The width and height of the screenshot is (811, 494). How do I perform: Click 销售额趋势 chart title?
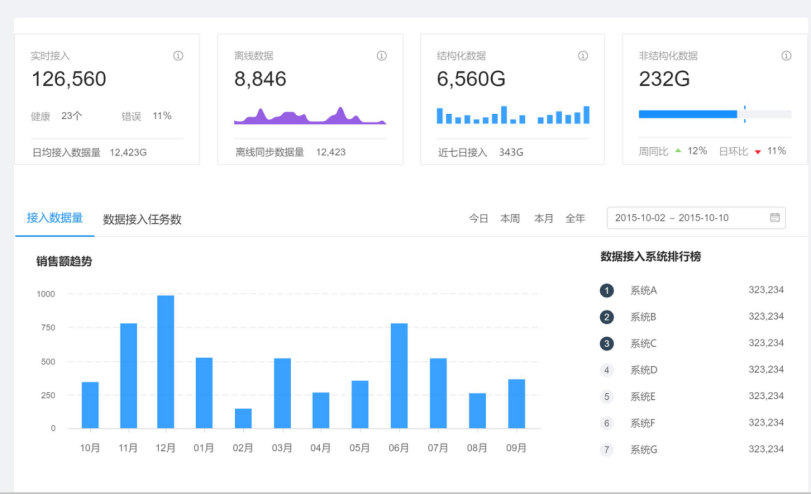tap(64, 261)
